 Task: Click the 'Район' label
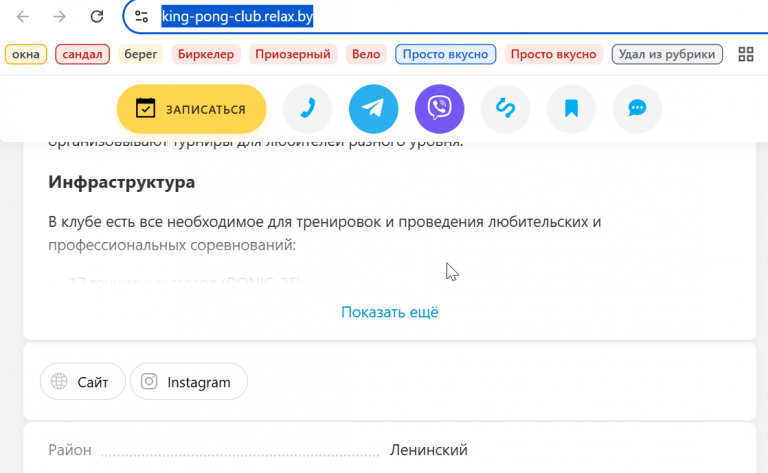(x=70, y=449)
